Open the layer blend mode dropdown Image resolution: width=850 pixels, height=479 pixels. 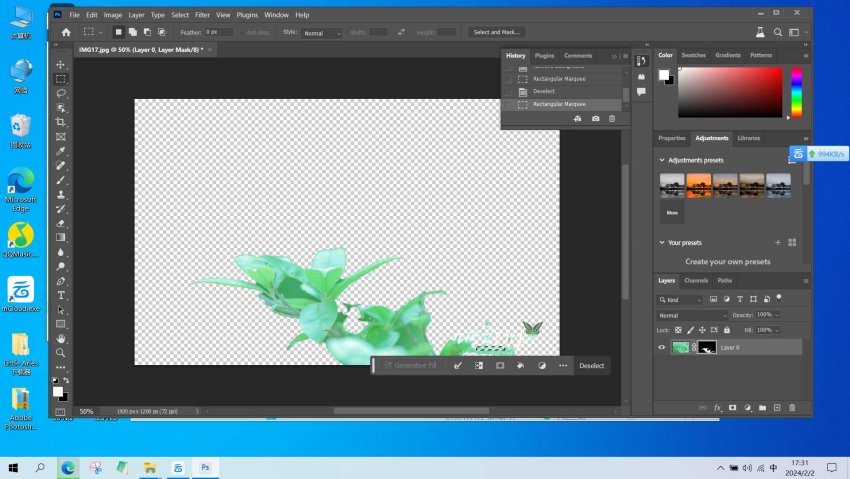(x=692, y=315)
